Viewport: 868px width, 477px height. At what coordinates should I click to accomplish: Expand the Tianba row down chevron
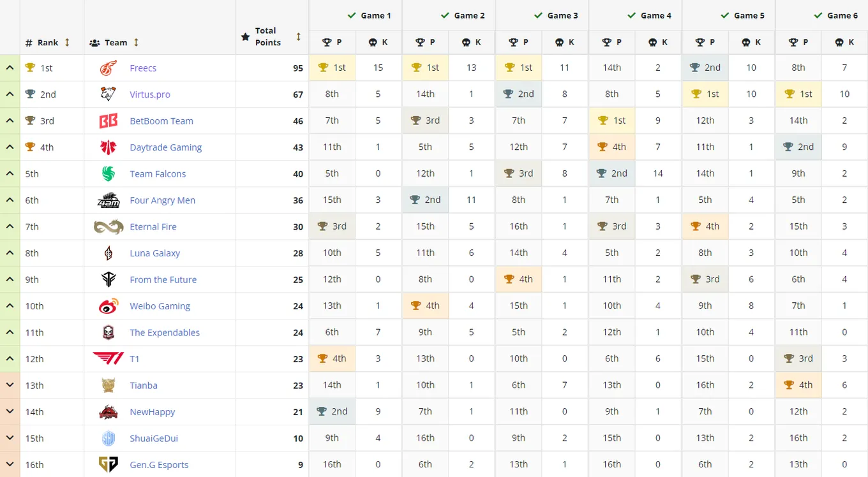click(10, 385)
